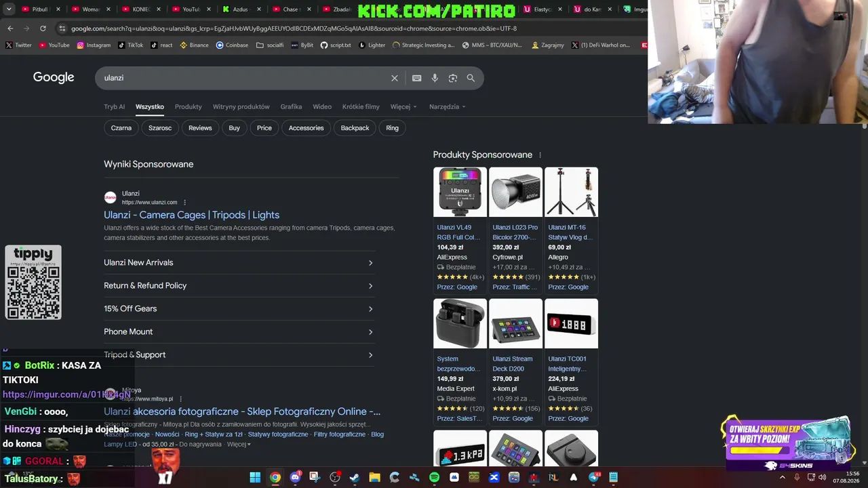868x488 pixels.
Task: Reload the current page
Action: click(x=43, y=28)
